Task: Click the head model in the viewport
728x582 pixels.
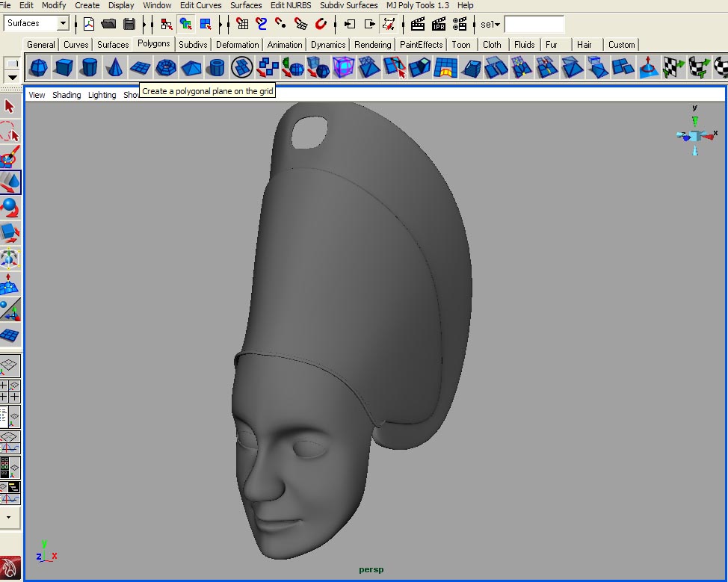Action: pyautogui.click(x=351, y=330)
